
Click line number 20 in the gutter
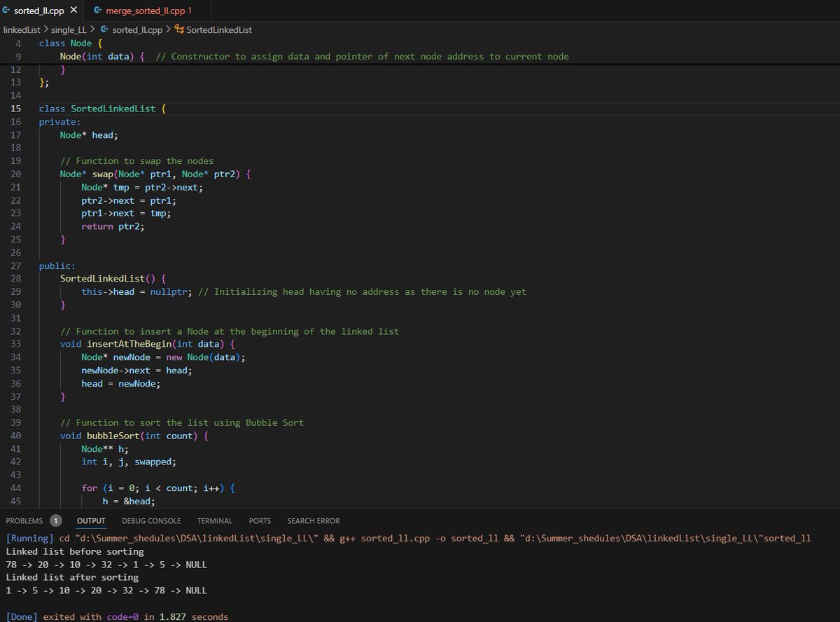(16, 174)
